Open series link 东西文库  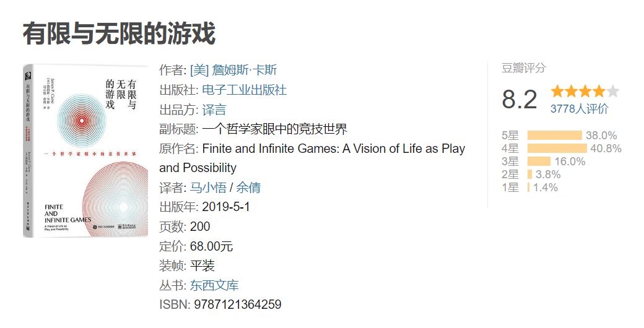pyautogui.click(x=214, y=285)
